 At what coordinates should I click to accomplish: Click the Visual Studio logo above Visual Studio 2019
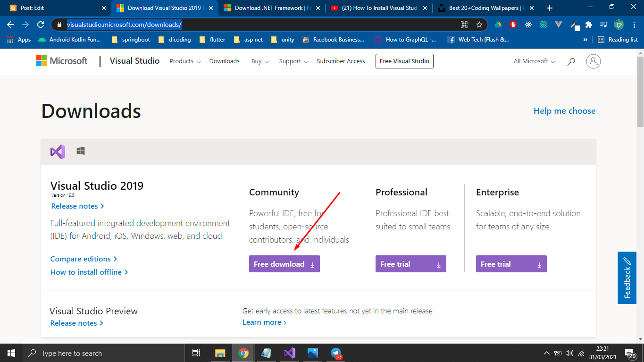tap(57, 151)
